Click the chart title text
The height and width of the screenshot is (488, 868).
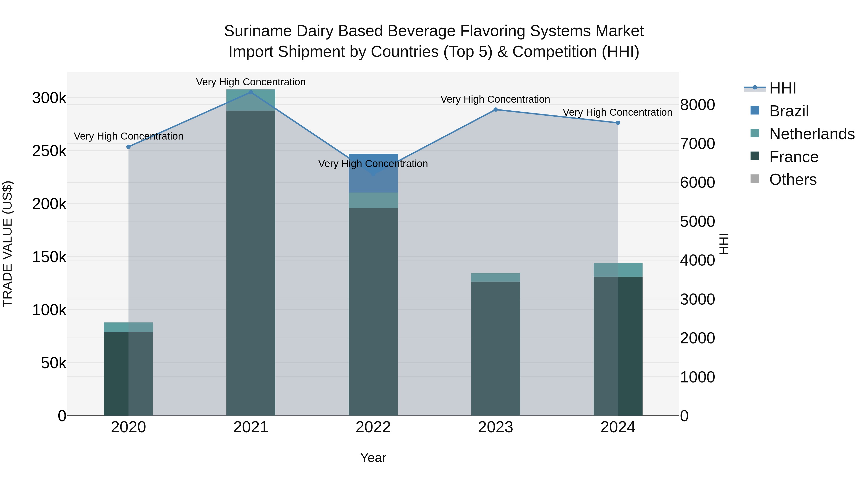pos(434,41)
